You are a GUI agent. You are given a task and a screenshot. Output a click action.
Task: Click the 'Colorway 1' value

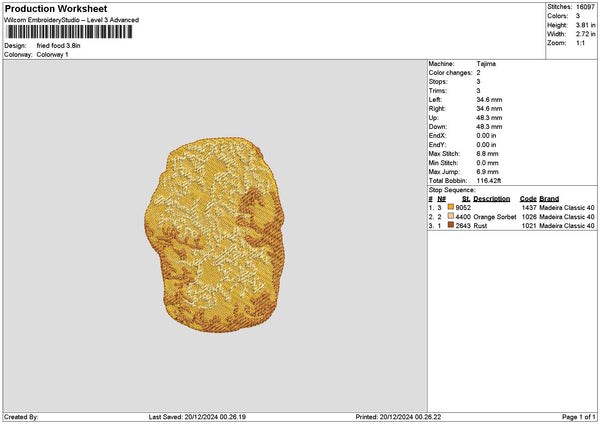pos(52,55)
